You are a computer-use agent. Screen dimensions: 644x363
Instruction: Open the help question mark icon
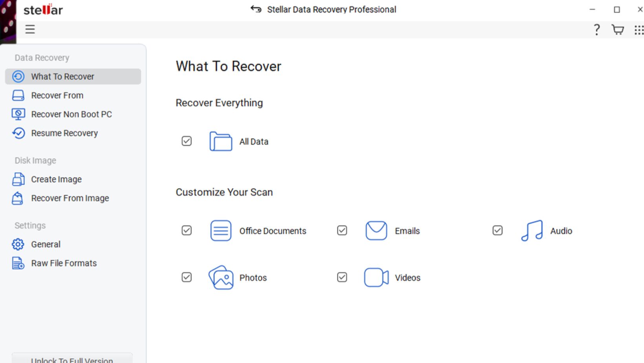(596, 29)
